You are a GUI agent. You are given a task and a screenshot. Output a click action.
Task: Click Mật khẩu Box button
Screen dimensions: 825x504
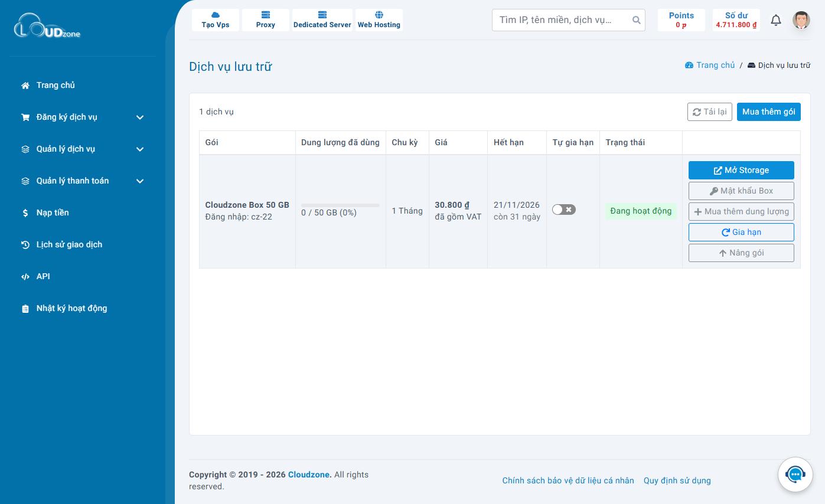741,191
